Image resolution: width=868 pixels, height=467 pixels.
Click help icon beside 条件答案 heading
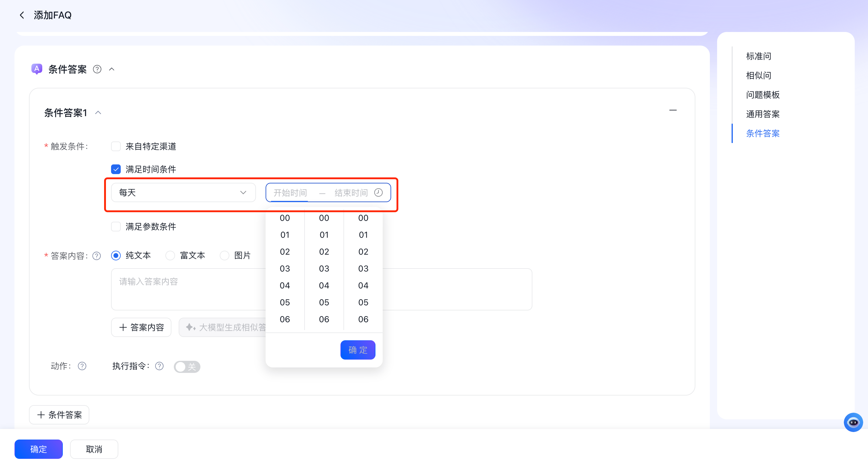[97, 69]
